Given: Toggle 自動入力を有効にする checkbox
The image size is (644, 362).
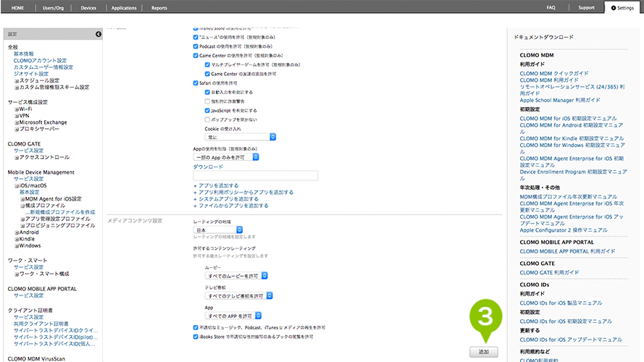Looking at the screenshot, I should click(x=207, y=92).
